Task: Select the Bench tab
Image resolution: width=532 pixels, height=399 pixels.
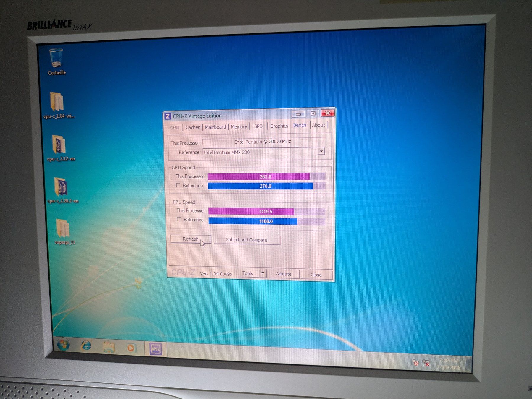Action: pyautogui.click(x=300, y=125)
